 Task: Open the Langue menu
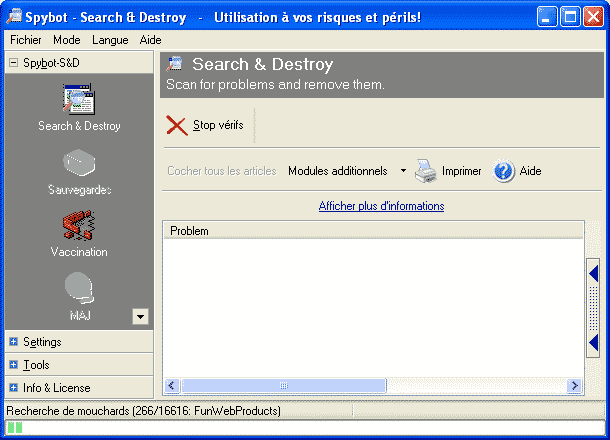110,40
